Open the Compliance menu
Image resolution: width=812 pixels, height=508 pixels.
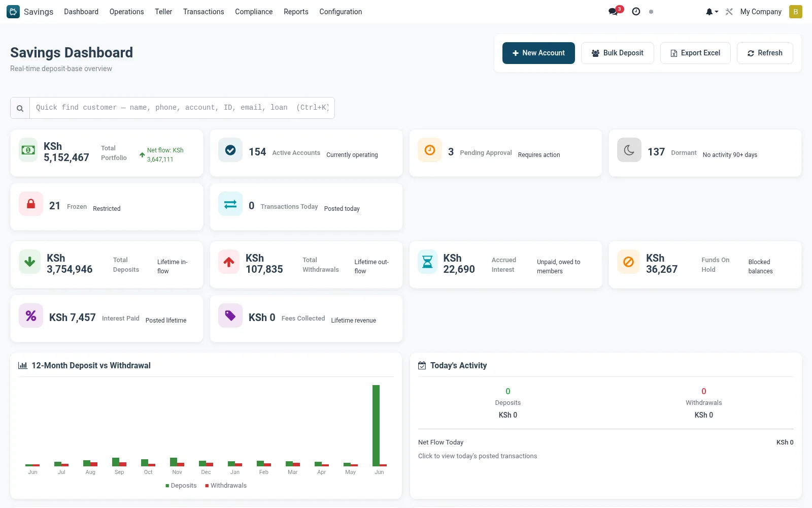pos(254,12)
